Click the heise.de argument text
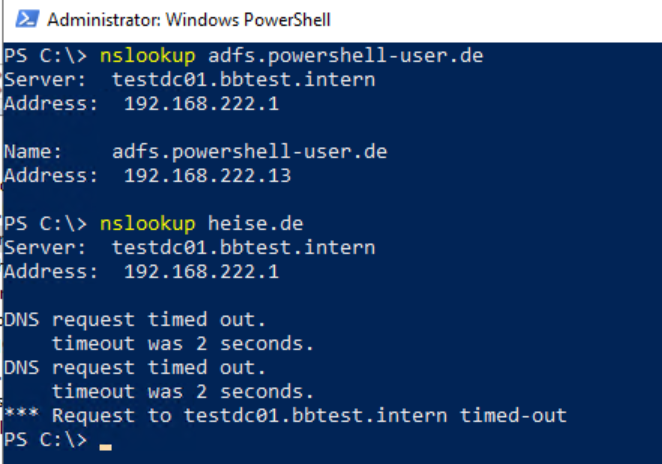Screen dimensions: 662x464 click(255, 223)
